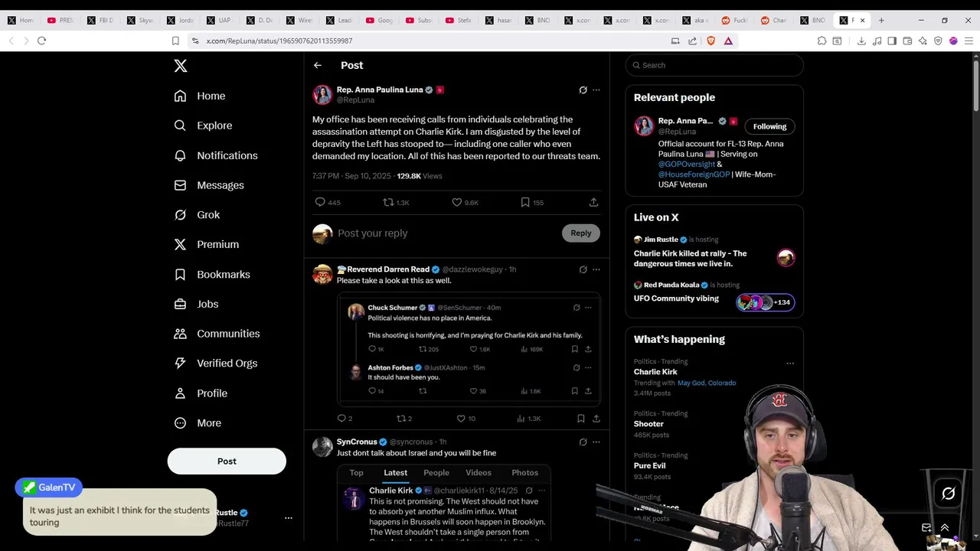Open the Jobs briefcase item

click(196, 304)
